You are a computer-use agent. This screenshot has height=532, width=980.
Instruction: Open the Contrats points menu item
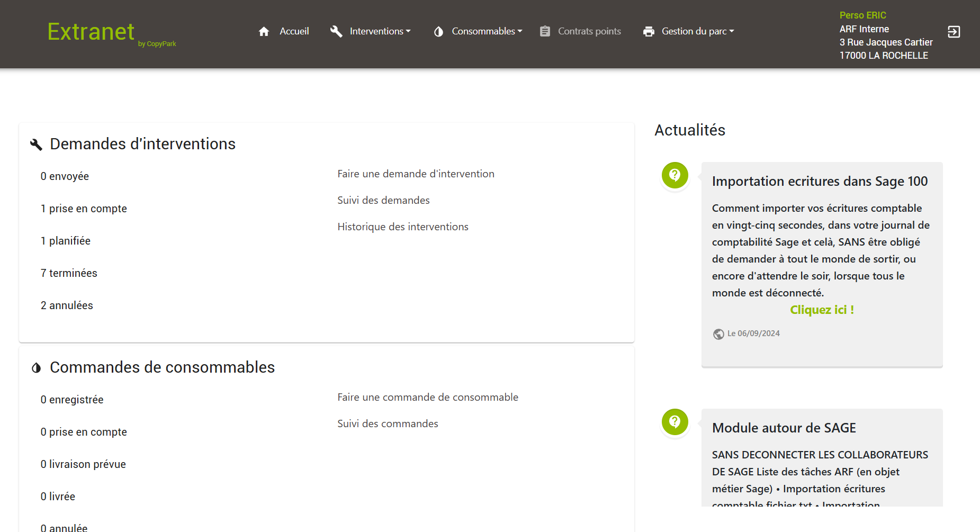[x=589, y=32]
